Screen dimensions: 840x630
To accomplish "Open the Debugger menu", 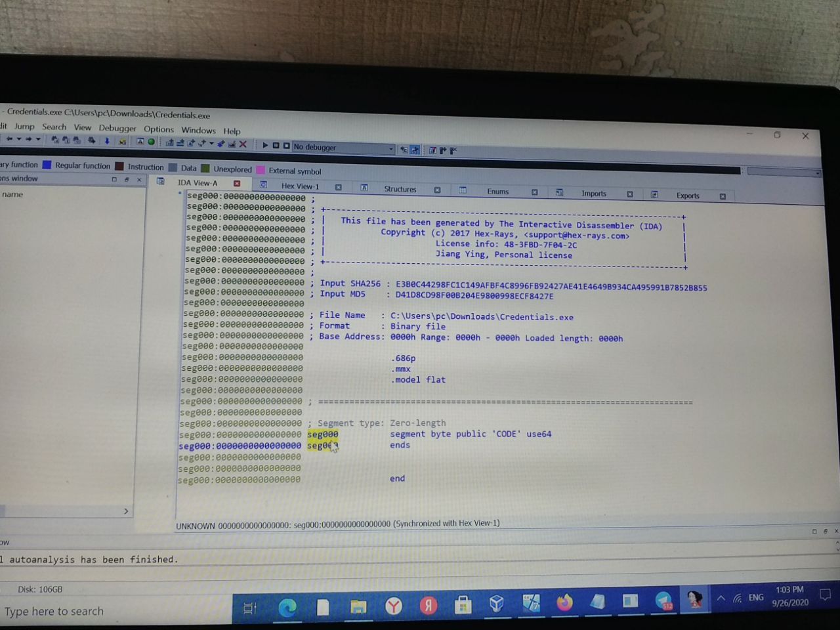I will click(x=117, y=128).
